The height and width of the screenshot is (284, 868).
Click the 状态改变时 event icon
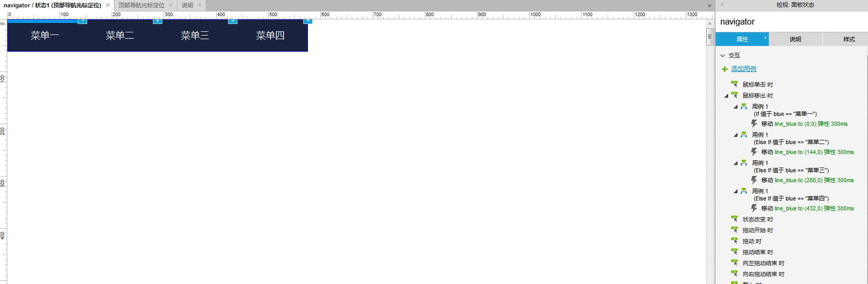[734, 219]
